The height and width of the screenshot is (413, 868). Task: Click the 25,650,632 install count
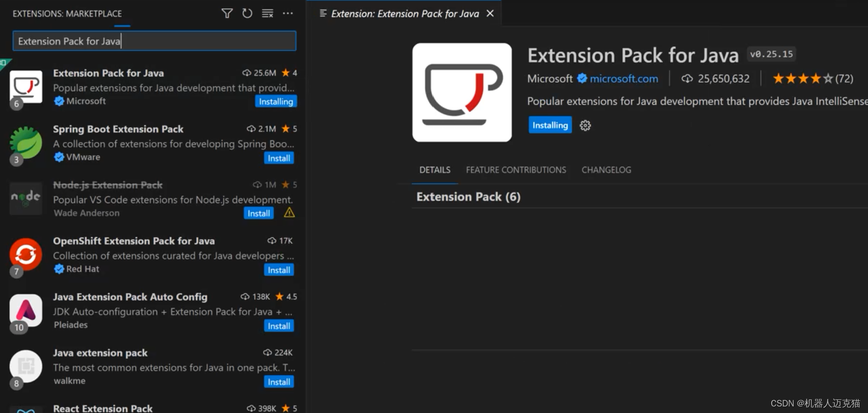point(724,78)
